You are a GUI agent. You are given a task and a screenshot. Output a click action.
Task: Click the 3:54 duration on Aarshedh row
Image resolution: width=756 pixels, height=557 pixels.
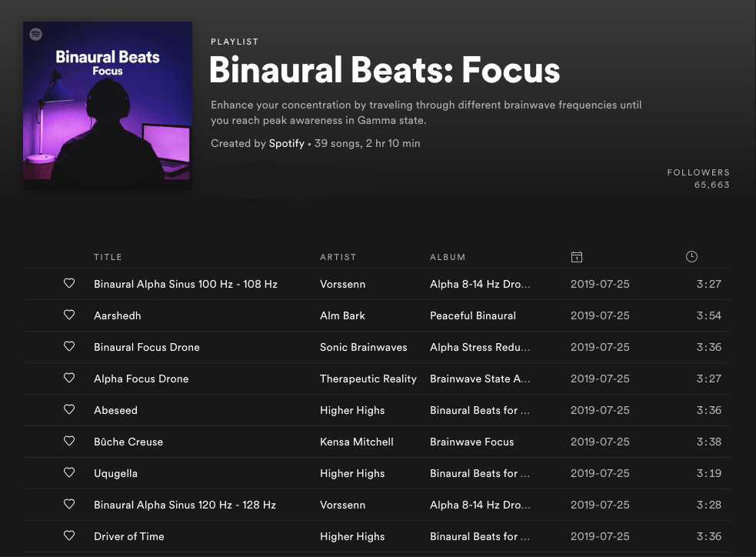[709, 315]
